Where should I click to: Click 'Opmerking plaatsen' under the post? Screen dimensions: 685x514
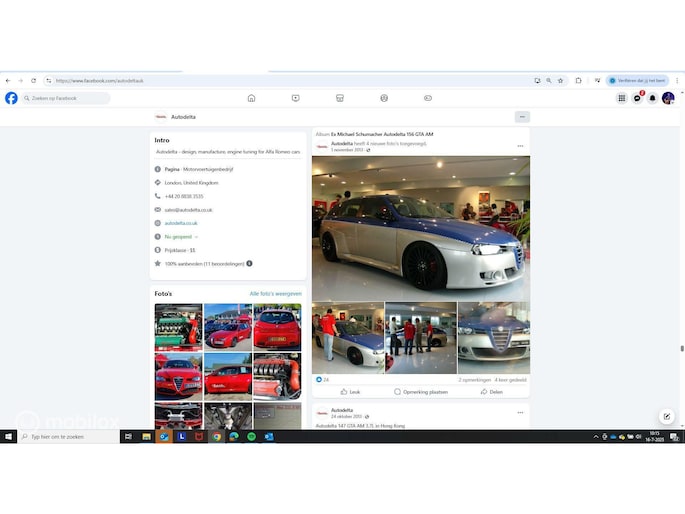point(421,392)
